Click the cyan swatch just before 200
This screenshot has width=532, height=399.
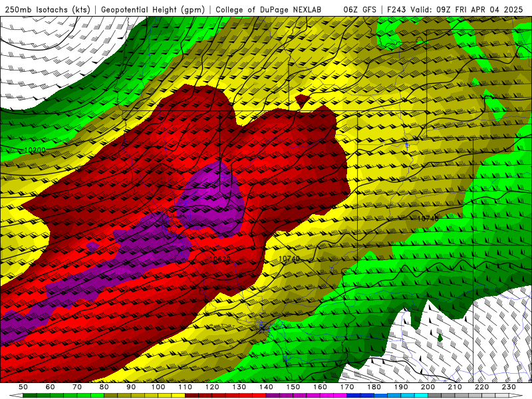(421, 396)
